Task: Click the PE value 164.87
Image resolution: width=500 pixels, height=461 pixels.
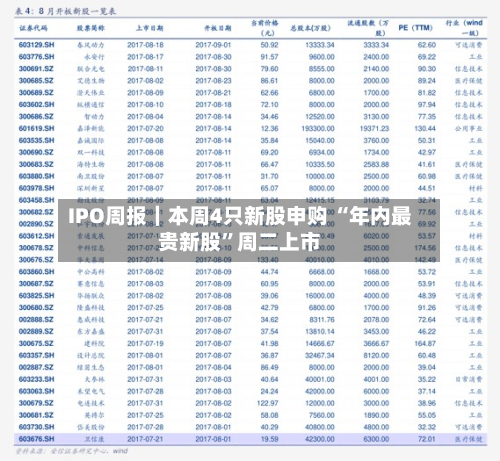Action: [425, 344]
